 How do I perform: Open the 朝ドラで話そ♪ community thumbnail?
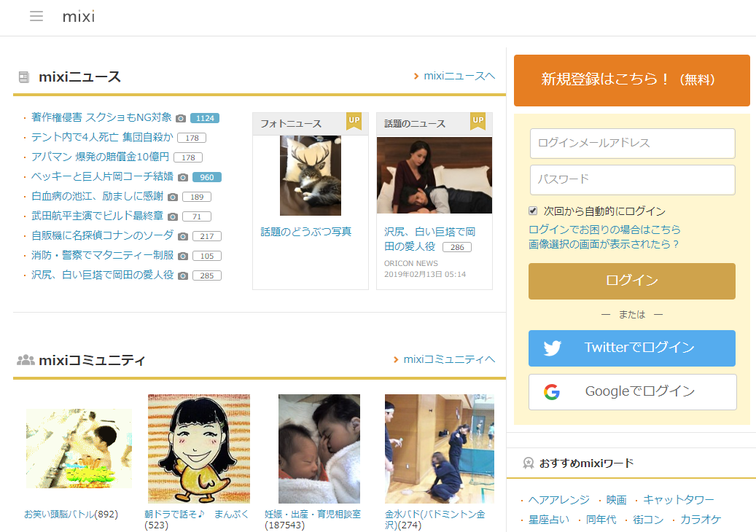point(199,448)
